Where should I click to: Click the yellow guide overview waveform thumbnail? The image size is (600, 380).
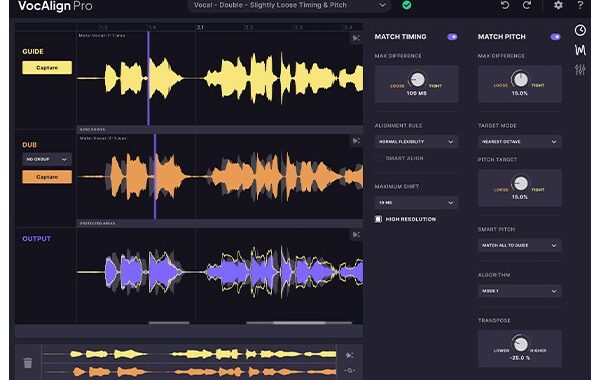189,354
